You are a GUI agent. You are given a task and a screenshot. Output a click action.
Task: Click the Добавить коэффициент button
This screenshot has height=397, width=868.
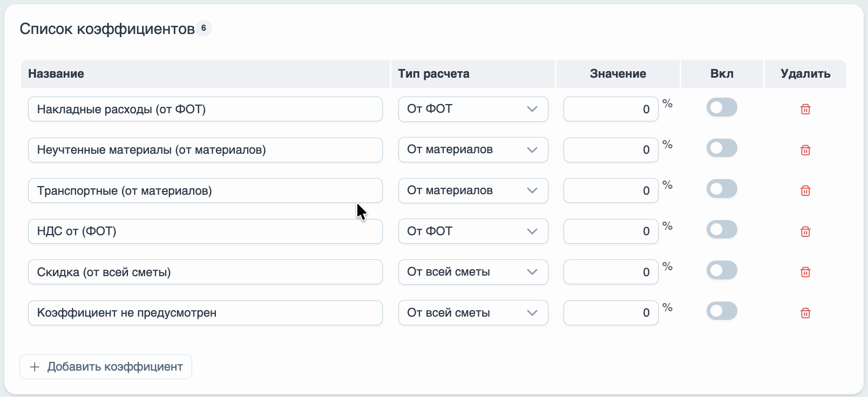click(x=106, y=367)
